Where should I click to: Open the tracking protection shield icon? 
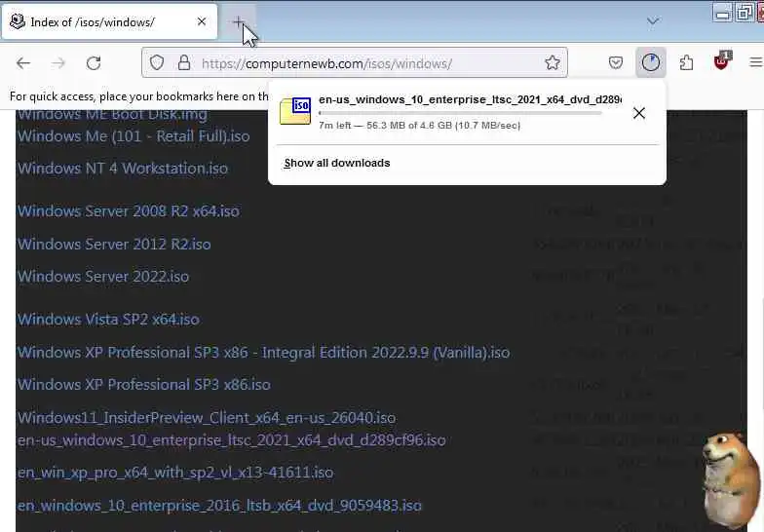(156, 62)
